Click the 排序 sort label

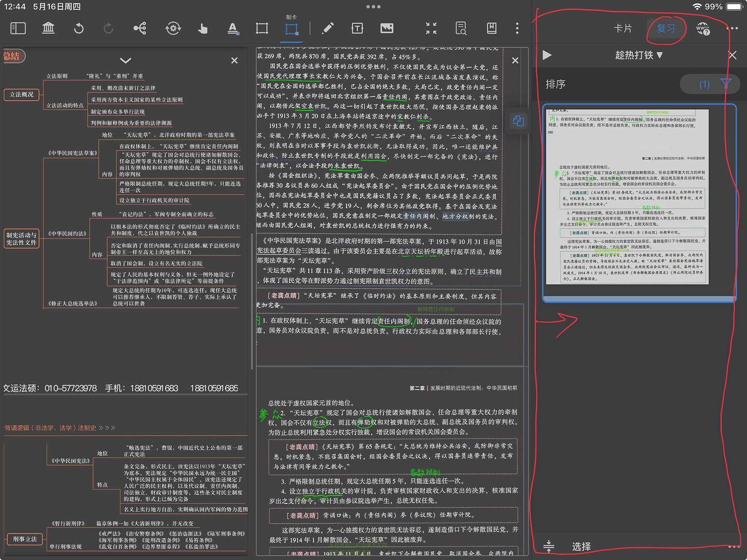click(556, 84)
